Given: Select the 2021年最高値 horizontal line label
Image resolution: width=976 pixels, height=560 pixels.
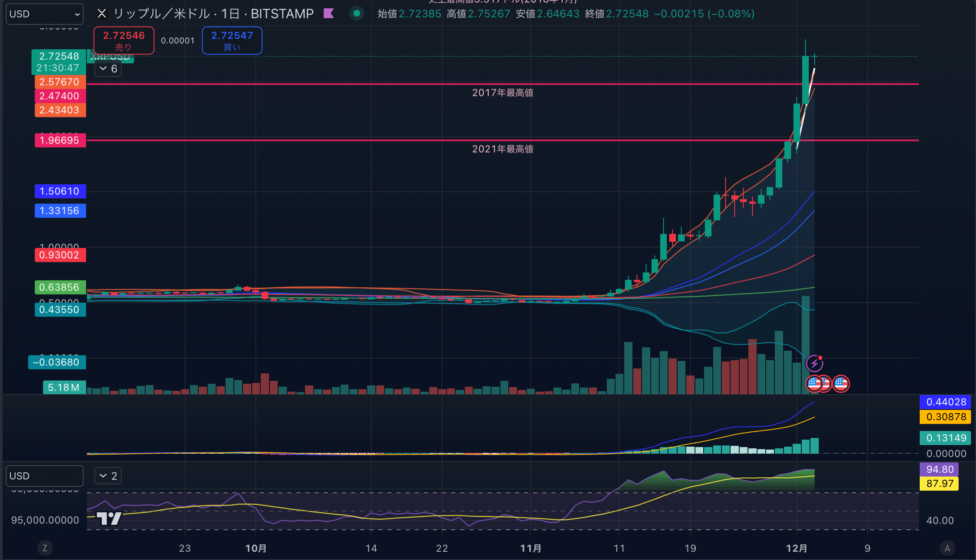Looking at the screenshot, I should 503,149.
